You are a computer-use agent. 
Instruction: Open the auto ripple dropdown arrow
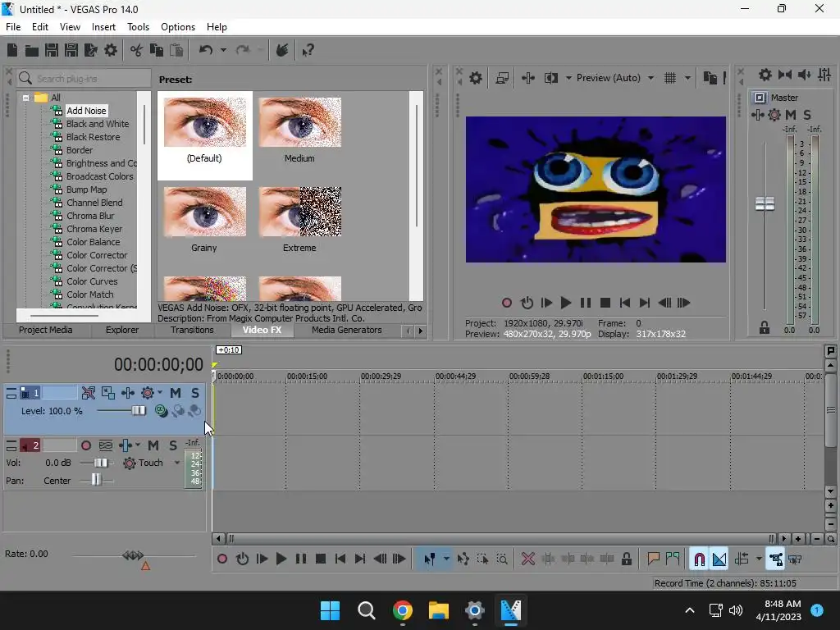759,559
